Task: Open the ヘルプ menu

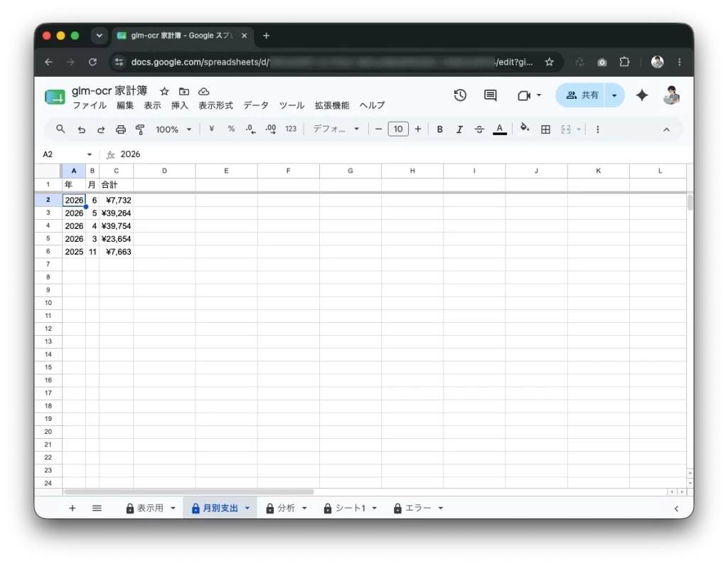Action: tap(372, 105)
